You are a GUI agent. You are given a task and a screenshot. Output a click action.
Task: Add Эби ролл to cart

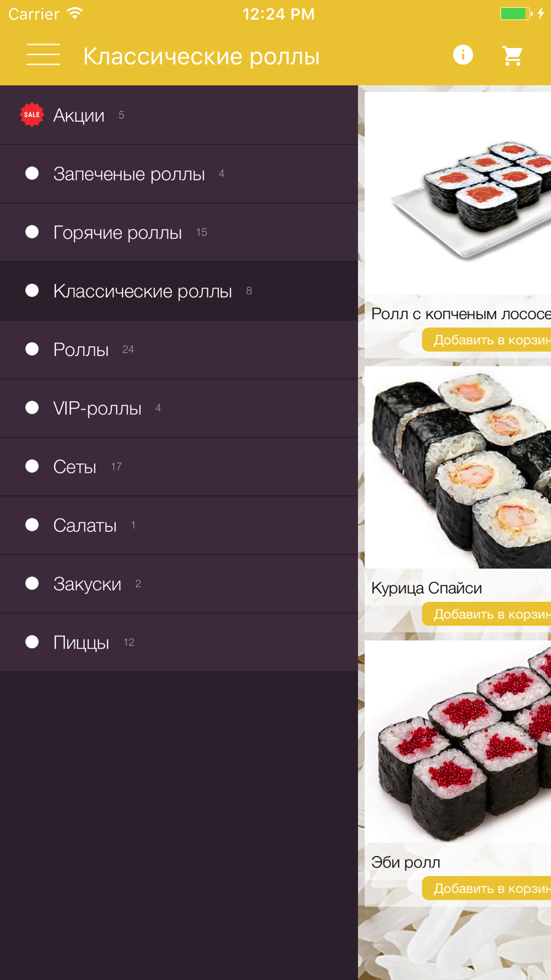(x=487, y=888)
